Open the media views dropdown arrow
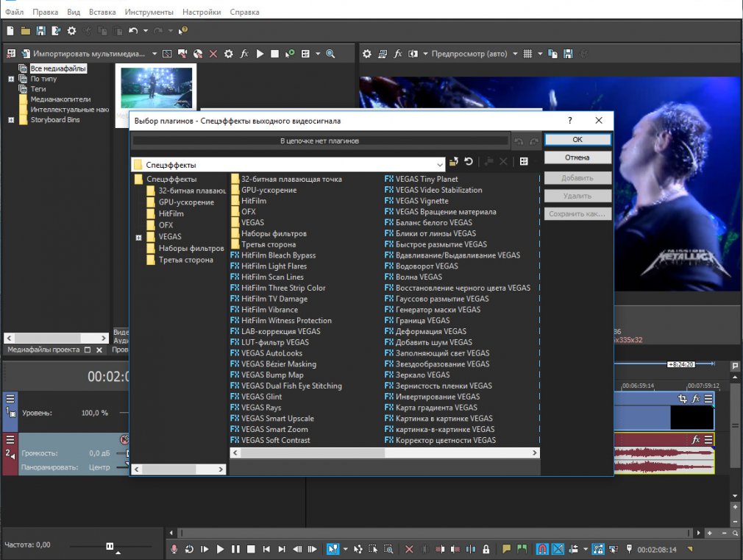Screen dimensions: 743x560 318,54
